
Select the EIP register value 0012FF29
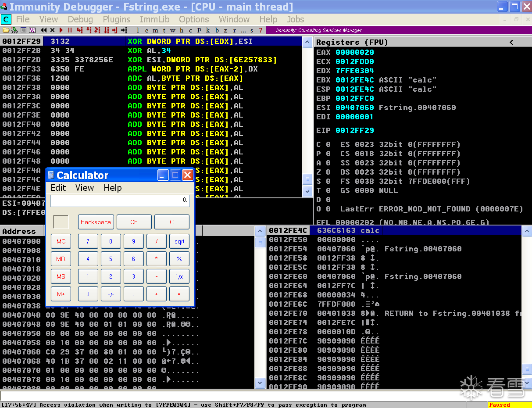[x=354, y=130]
